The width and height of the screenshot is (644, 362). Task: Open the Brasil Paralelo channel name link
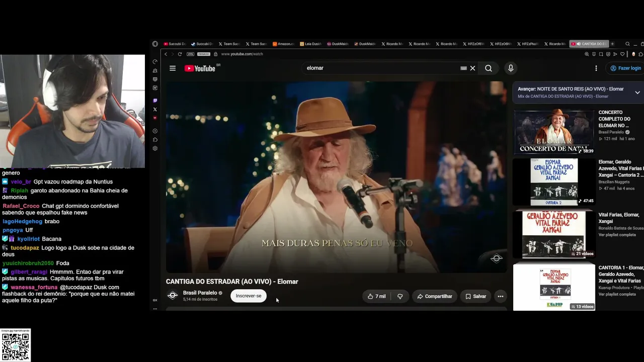tap(200, 293)
